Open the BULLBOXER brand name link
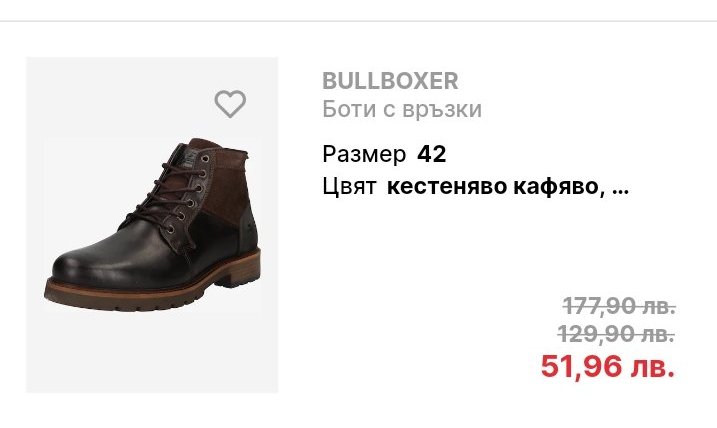 (390, 81)
